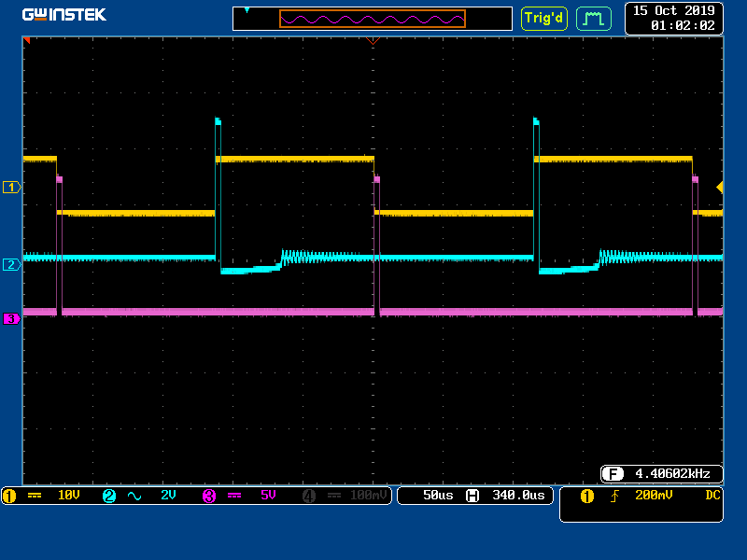Click the channel 1 DC coupling symbol

tap(35, 496)
